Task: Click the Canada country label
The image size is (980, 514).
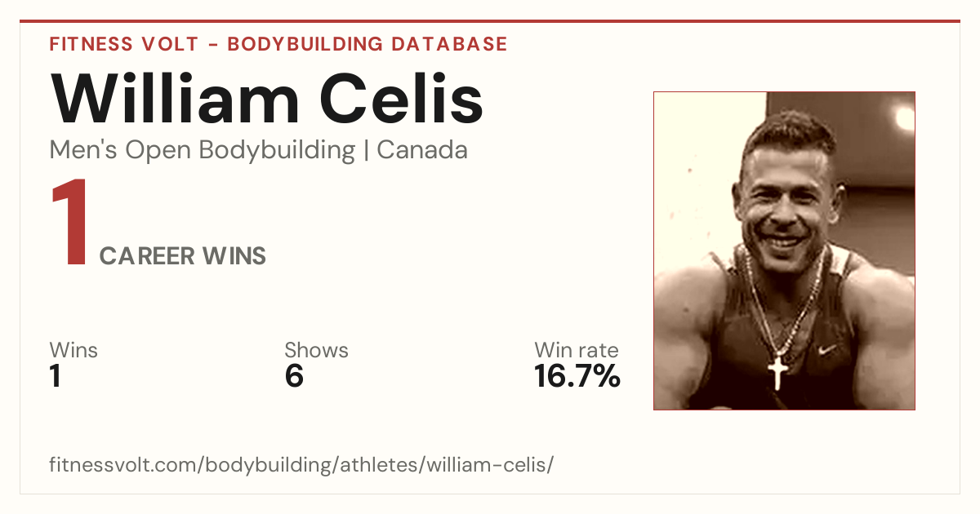Action: (422, 150)
